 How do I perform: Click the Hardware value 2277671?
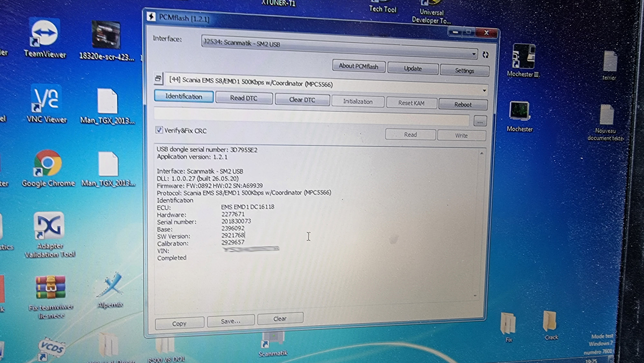tap(233, 214)
